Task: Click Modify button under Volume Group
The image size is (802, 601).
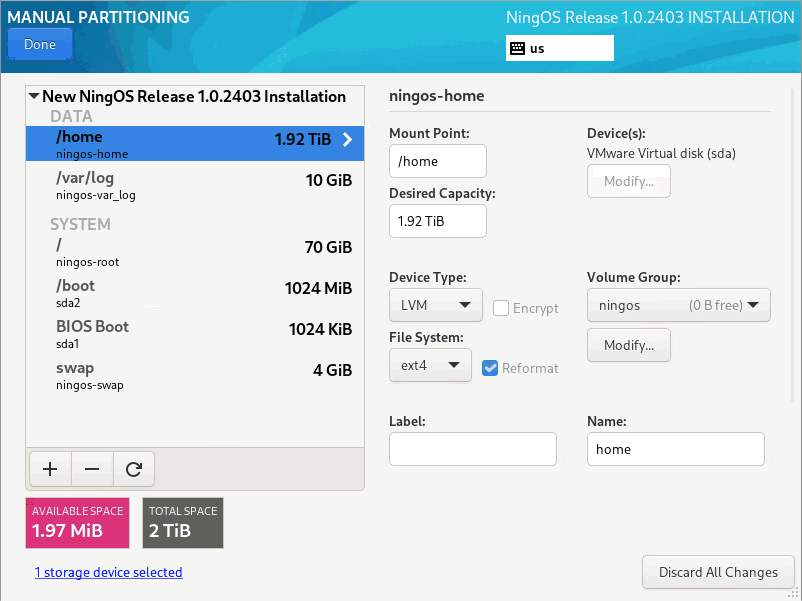Action: [629, 345]
